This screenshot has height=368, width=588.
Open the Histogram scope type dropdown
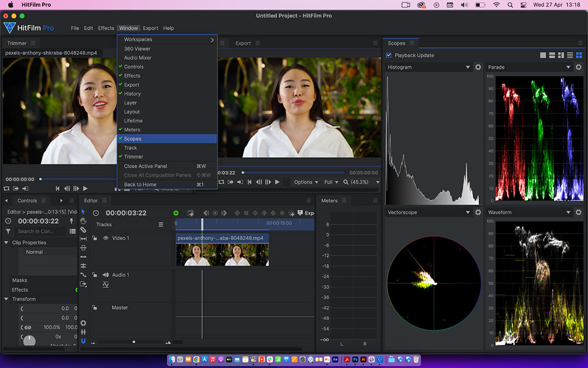pyautogui.click(x=429, y=67)
